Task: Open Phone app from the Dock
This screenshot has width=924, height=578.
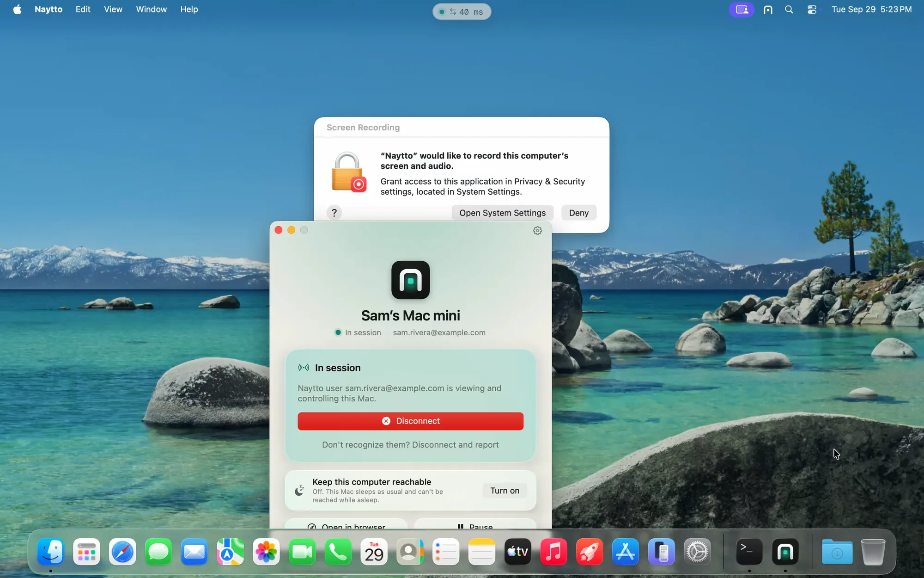Action: (x=338, y=552)
